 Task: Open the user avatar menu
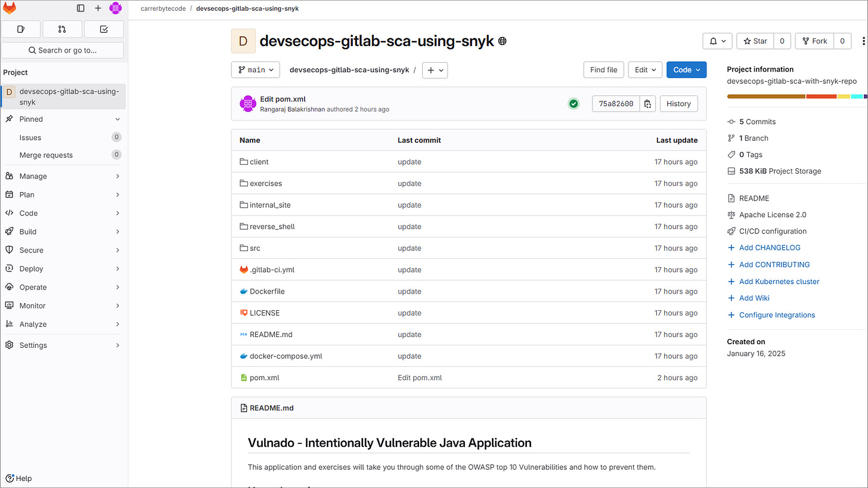click(x=116, y=8)
